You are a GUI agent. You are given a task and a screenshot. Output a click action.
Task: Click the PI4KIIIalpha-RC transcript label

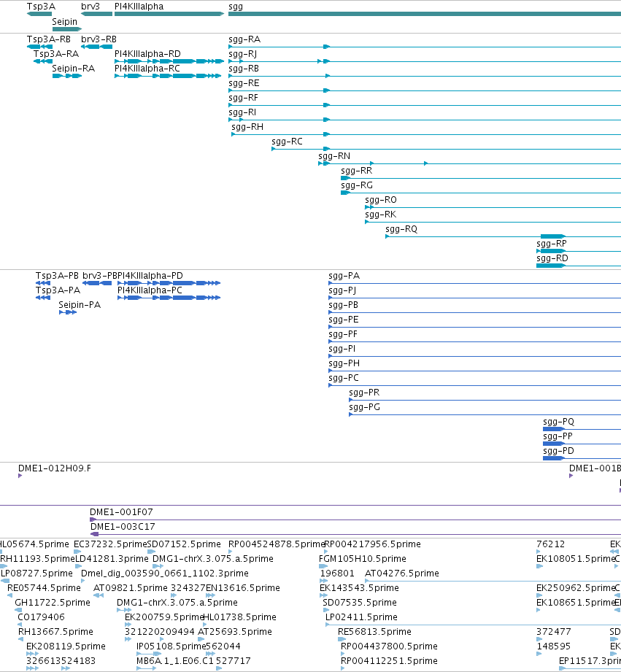coord(147,69)
